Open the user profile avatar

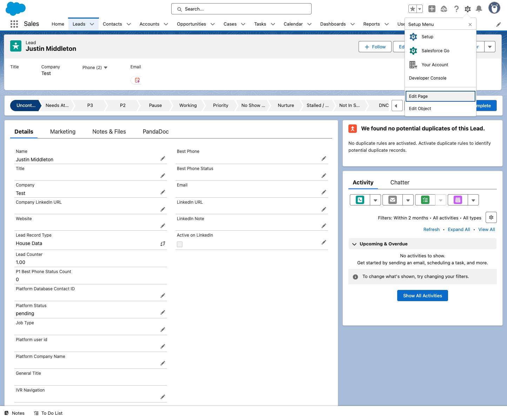[494, 8]
